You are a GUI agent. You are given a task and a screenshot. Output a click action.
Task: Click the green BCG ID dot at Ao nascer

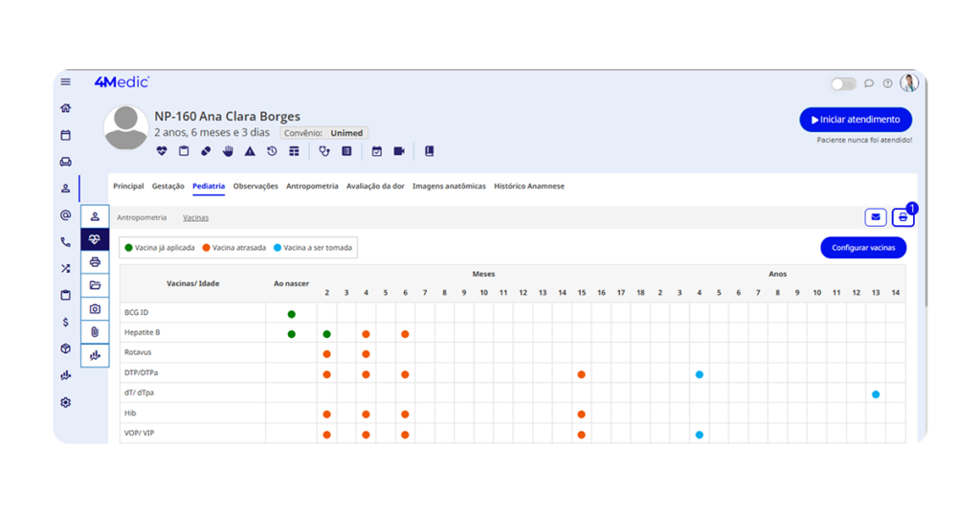click(291, 314)
